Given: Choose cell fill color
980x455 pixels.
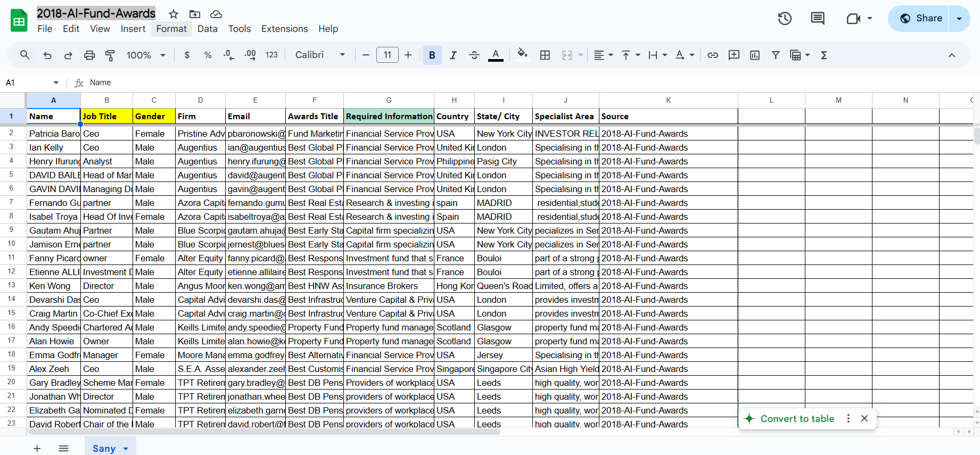Looking at the screenshot, I should (x=523, y=55).
